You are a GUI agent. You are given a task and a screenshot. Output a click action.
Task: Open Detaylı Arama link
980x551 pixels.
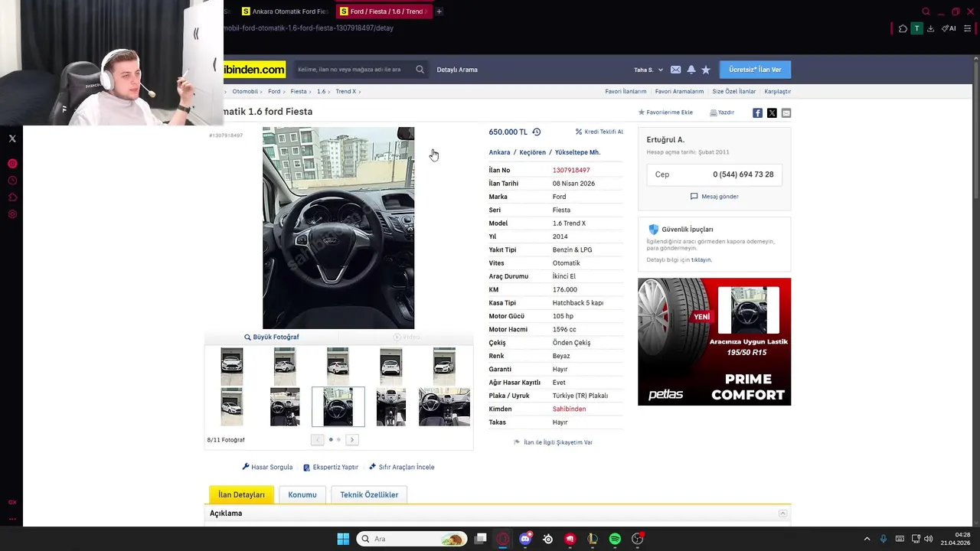[x=457, y=70]
